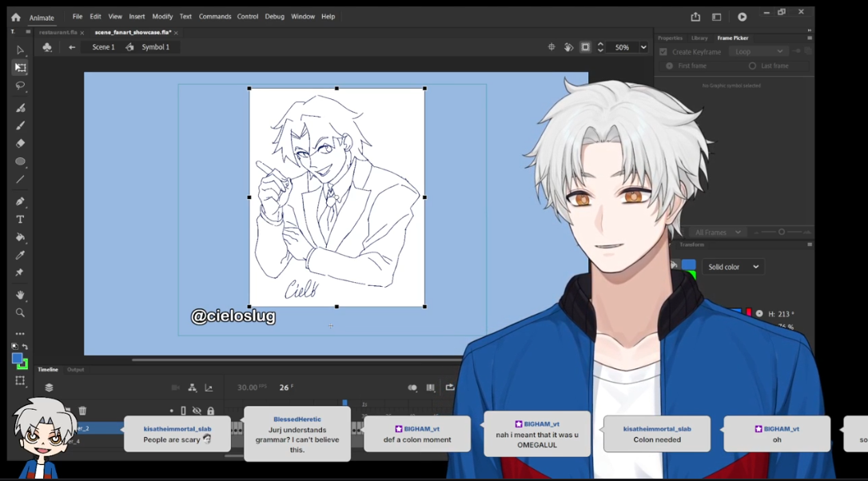Swap the stroke and fill colors
The image size is (868, 481).
[25, 347]
